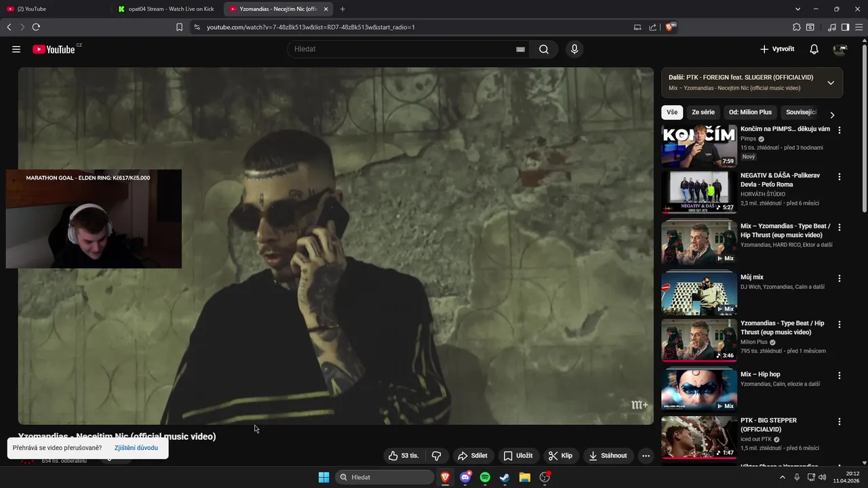868x488 pixels.
Task: Click the Klip clip button
Action: (x=561, y=455)
